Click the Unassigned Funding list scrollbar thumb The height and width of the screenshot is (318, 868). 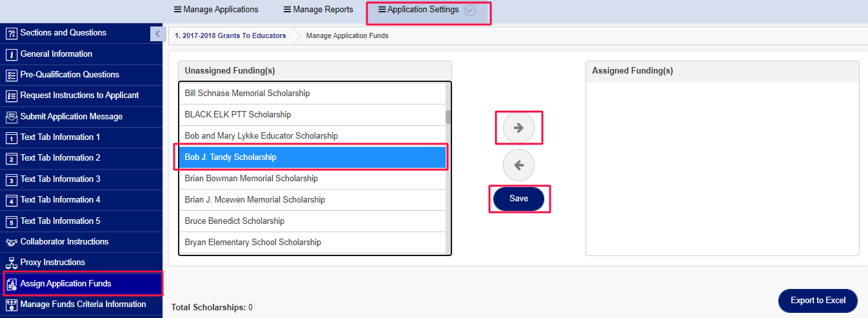click(x=448, y=117)
